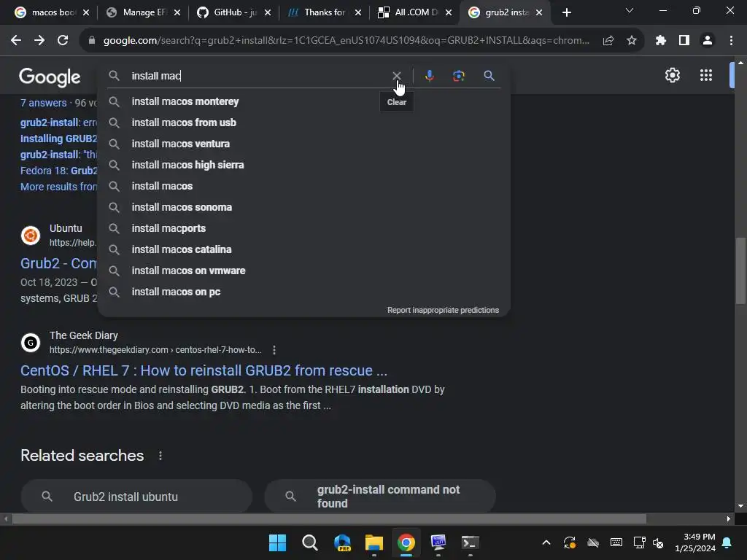Navigate forward in Chrome

tap(39, 41)
